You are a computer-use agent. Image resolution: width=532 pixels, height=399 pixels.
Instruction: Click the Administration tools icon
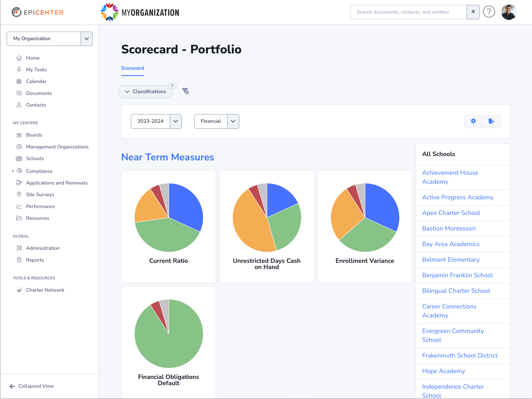coord(19,248)
